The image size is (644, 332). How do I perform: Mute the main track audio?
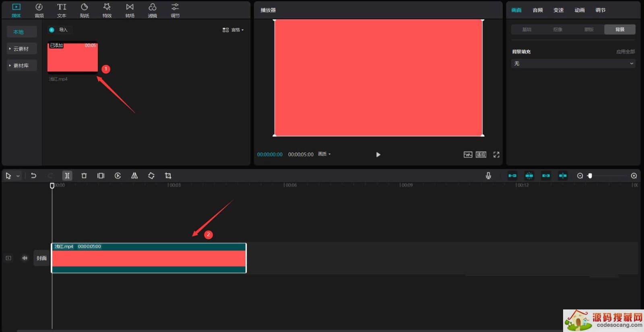click(x=25, y=258)
